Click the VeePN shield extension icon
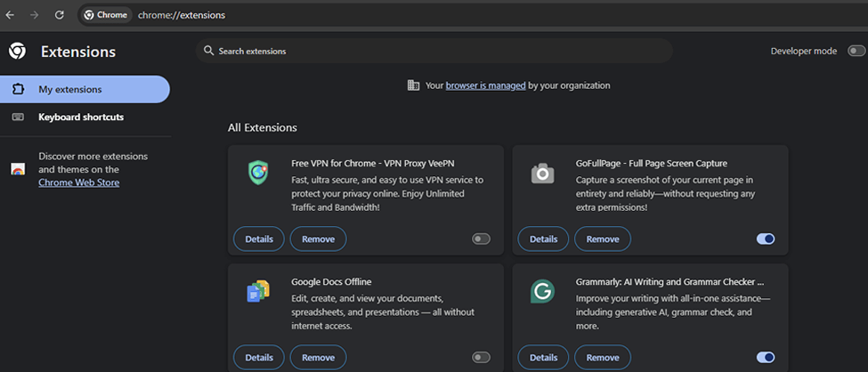The image size is (868, 372). pyautogui.click(x=258, y=173)
